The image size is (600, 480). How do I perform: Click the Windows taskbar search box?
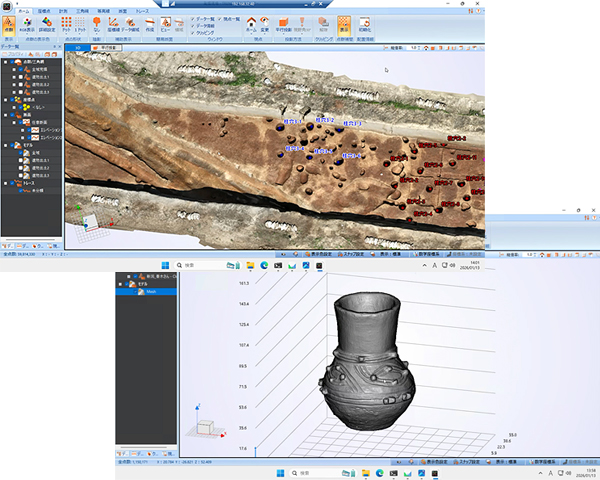click(200, 265)
